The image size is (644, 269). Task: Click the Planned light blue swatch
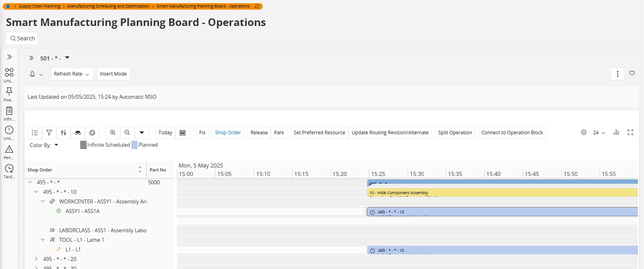[135, 145]
